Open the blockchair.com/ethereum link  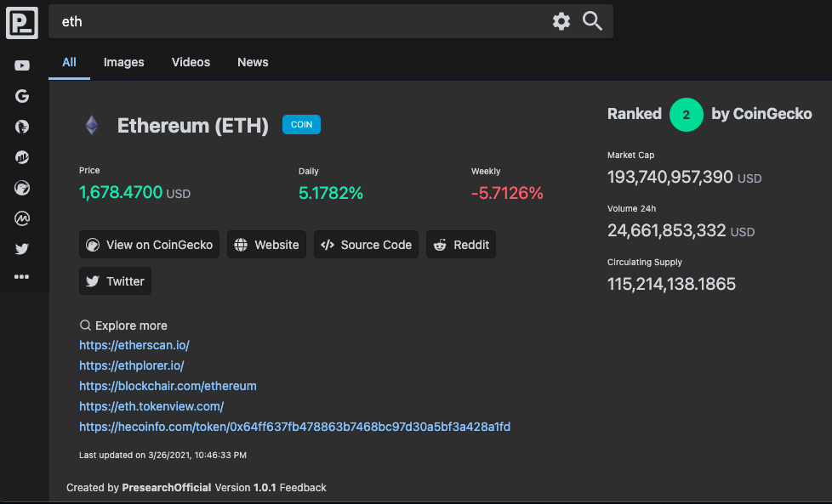pyautogui.click(x=168, y=386)
